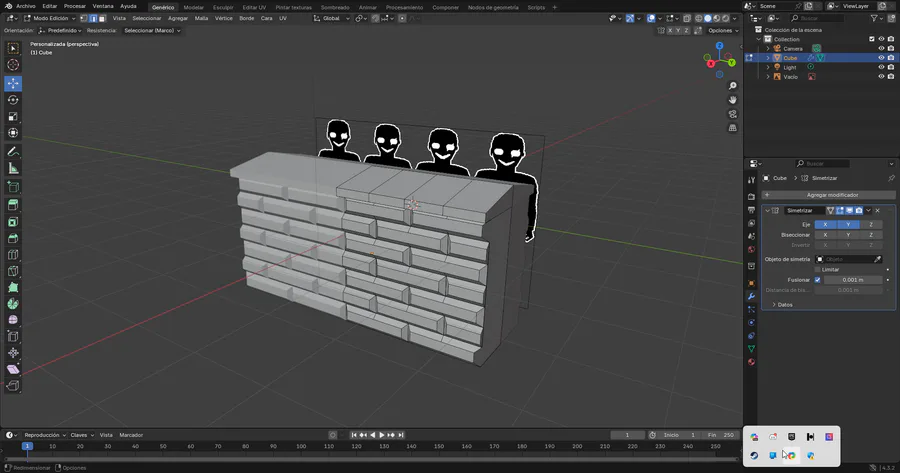Select solid viewport shading mode
Image resolution: width=900 pixels, height=473 pixels.
coord(707,18)
